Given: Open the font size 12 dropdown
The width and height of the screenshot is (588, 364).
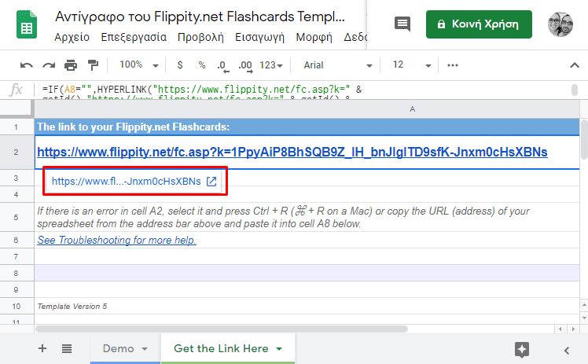Looking at the screenshot, I should 411,65.
